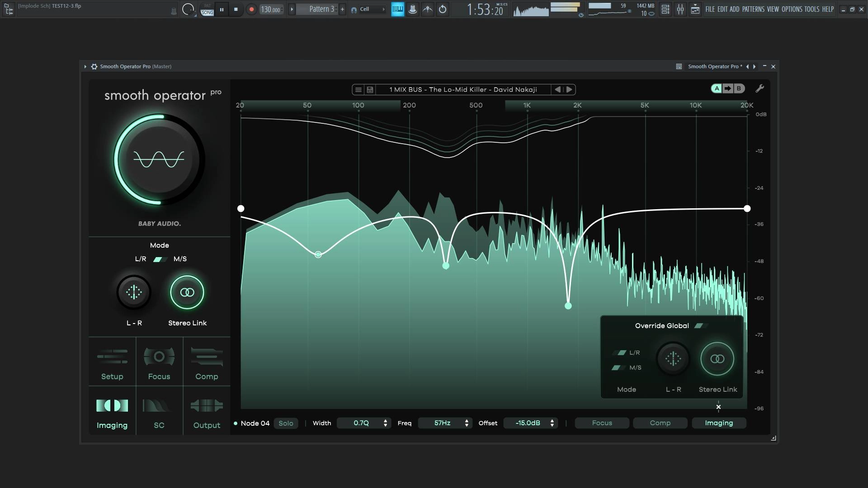The width and height of the screenshot is (868, 488).
Task: Click the Width stepper arrows
Action: click(385, 423)
